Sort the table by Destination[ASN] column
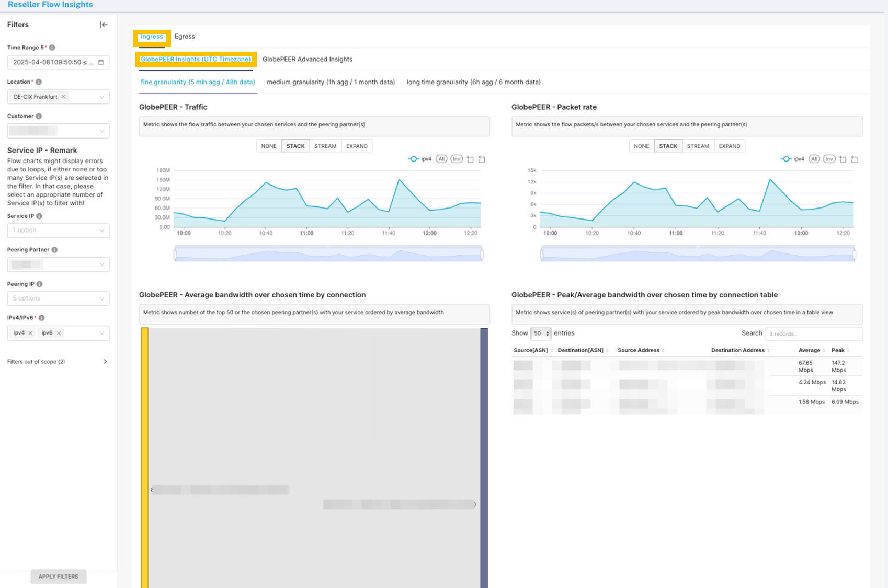The image size is (888, 588). pos(583,350)
